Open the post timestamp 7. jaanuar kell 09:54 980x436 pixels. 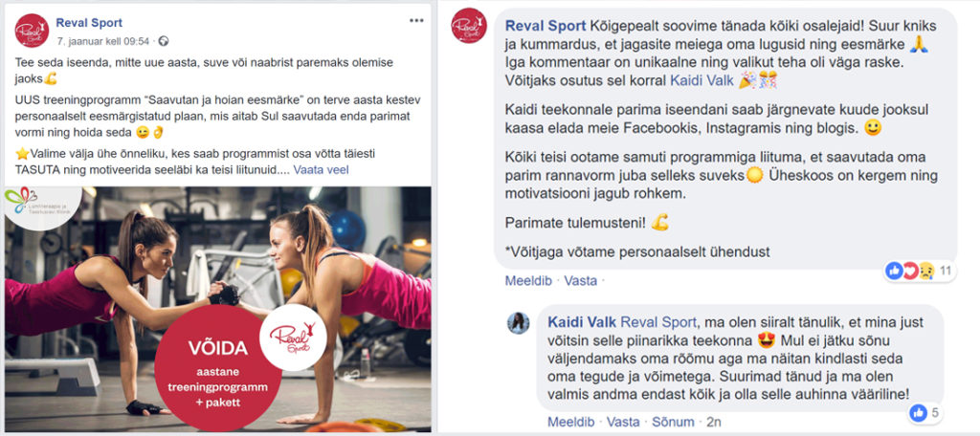103,41
